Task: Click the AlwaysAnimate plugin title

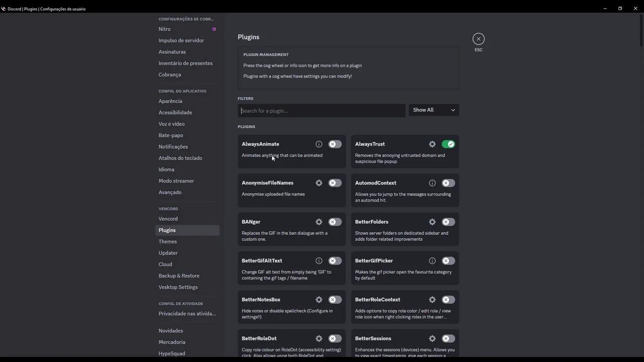Action: pyautogui.click(x=260, y=144)
